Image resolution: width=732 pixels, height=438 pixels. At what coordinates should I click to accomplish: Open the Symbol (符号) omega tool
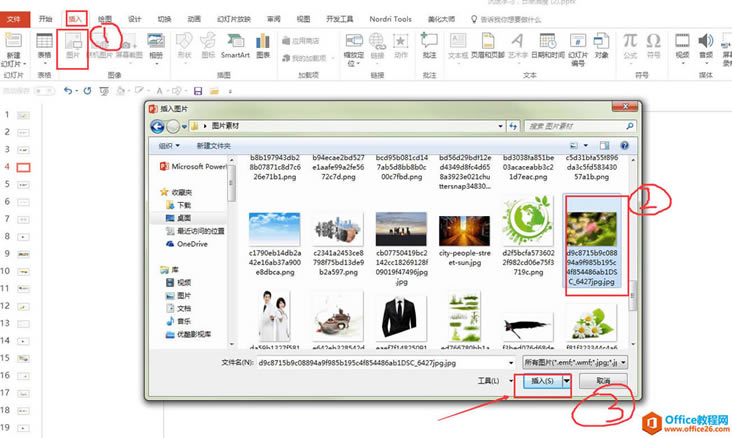653,46
